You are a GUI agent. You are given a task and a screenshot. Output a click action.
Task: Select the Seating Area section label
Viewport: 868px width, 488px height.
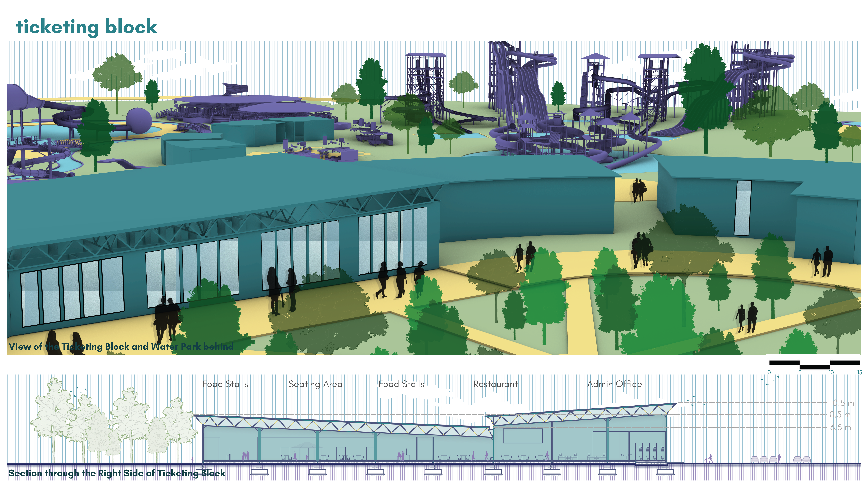click(x=315, y=384)
